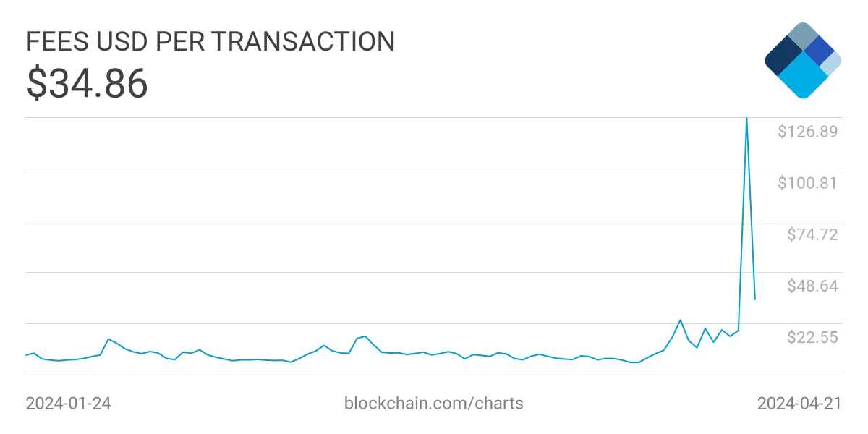Screen dimensions: 868x434
Task: Click the $74.72 axis label
Action: pos(812,234)
